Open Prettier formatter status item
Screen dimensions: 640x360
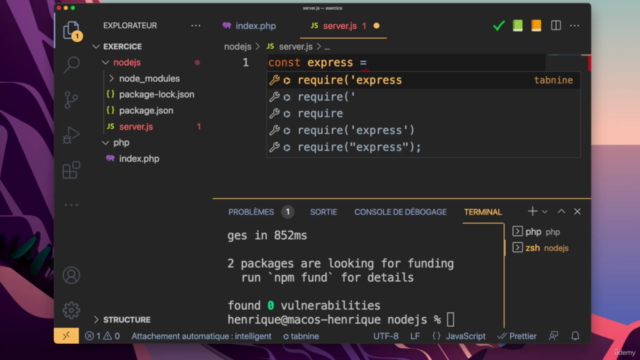pyautogui.click(x=517, y=336)
